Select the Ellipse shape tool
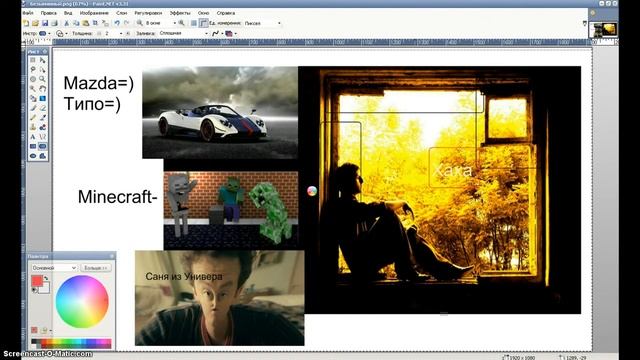The height and width of the screenshot is (360, 640). [33, 156]
